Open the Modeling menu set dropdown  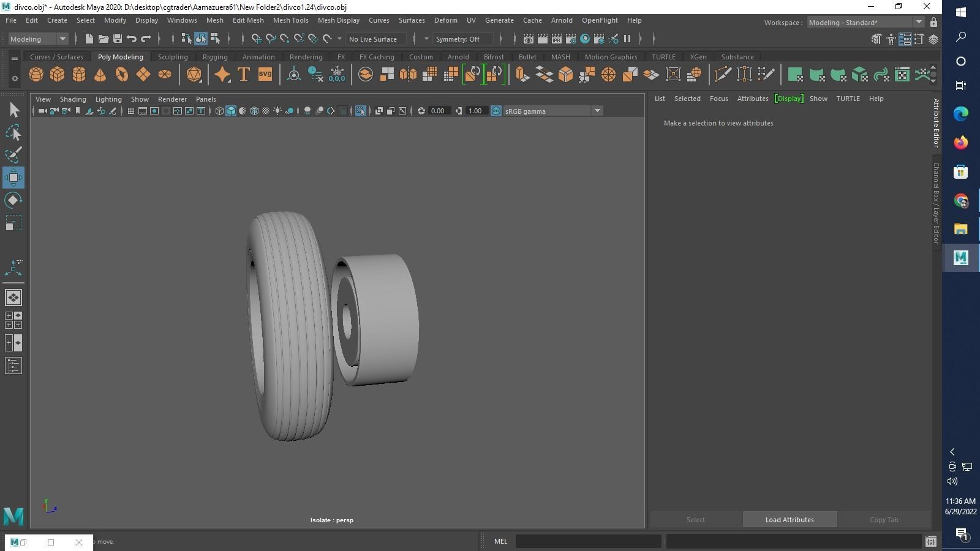click(x=38, y=39)
